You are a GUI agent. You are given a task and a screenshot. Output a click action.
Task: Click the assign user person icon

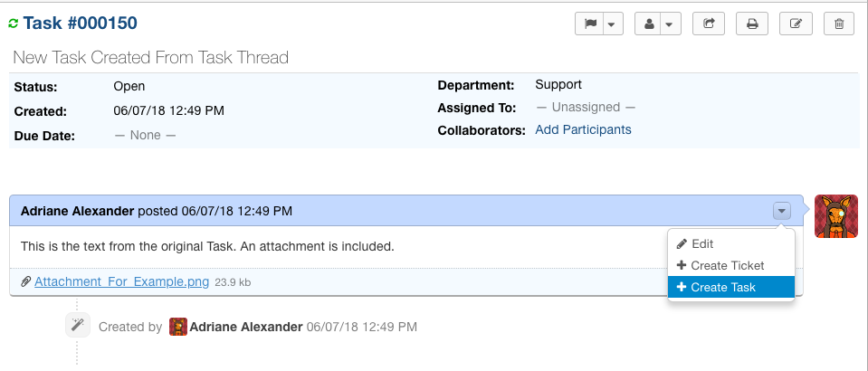pos(649,24)
